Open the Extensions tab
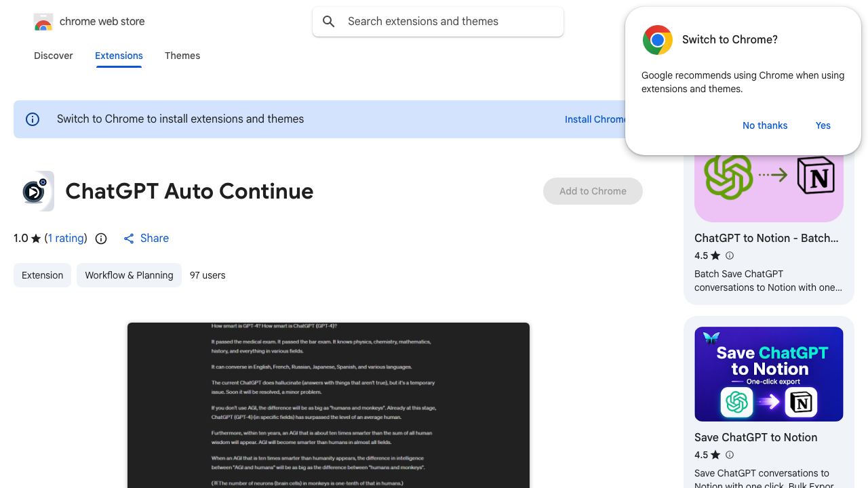 (119, 56)
